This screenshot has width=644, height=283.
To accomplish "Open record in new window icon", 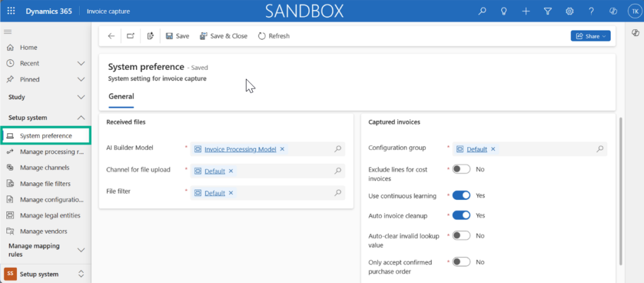I will tap(131, 36).
